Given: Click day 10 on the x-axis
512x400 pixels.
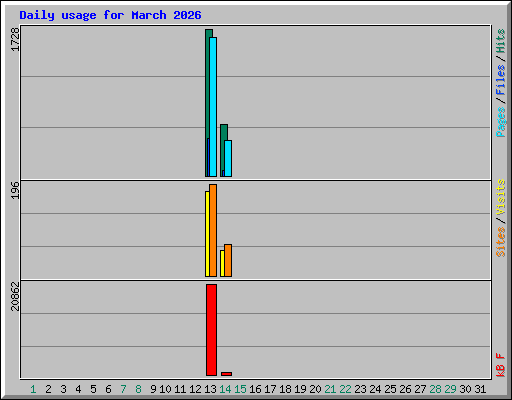Looking at the screenshot, I should (x=165, y=389).
